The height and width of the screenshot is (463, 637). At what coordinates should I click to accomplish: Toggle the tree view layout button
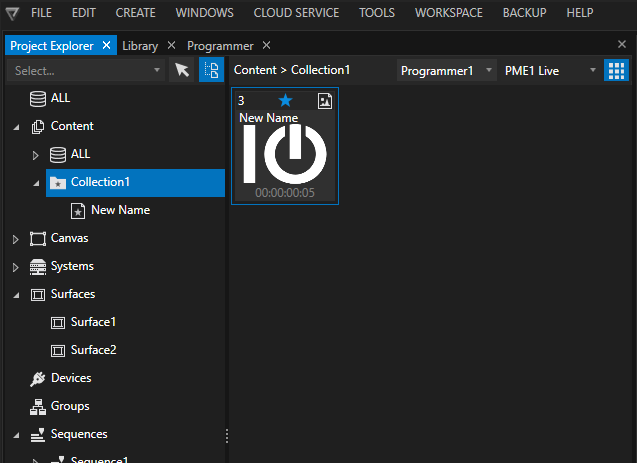coord(211,70)
